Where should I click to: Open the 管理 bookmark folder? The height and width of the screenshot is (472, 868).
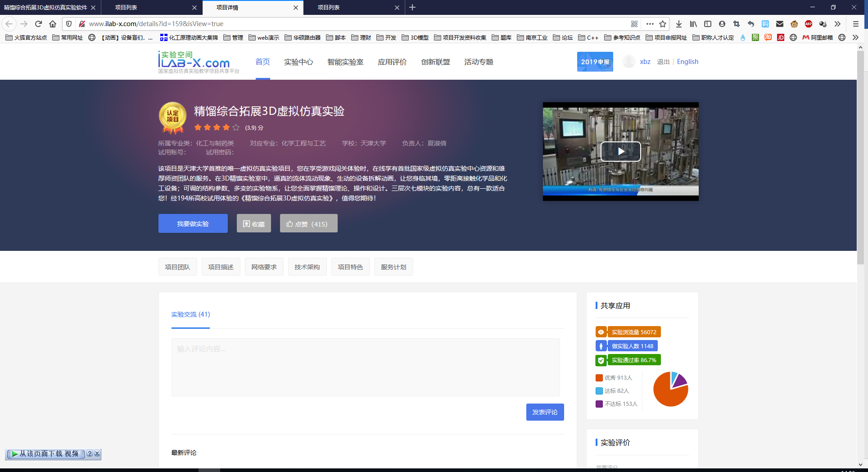(233, 37)
